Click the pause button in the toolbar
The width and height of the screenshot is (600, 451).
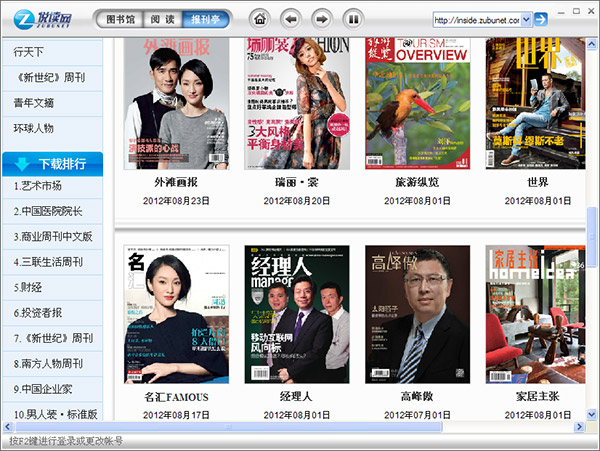pos(353,19)
